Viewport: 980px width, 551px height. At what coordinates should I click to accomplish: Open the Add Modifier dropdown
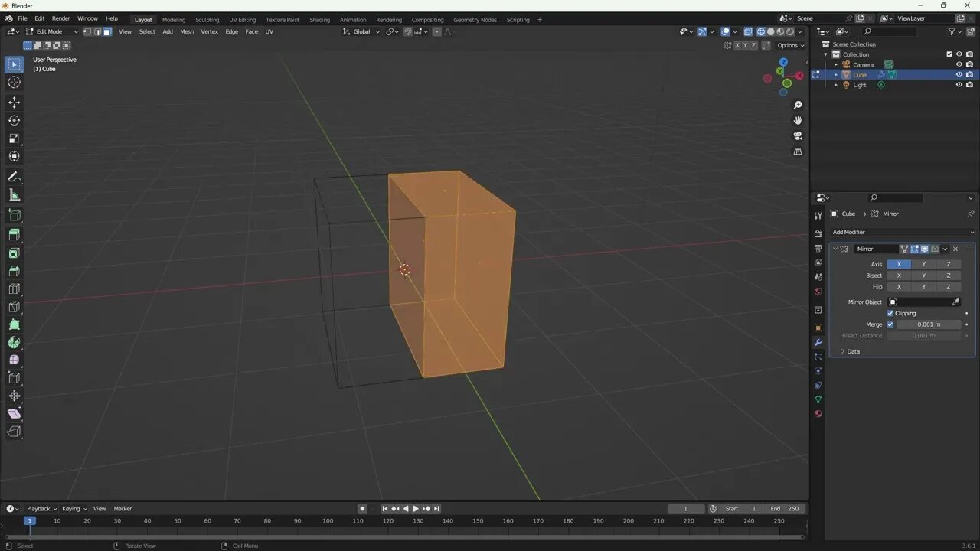click(x=903, y=232)
